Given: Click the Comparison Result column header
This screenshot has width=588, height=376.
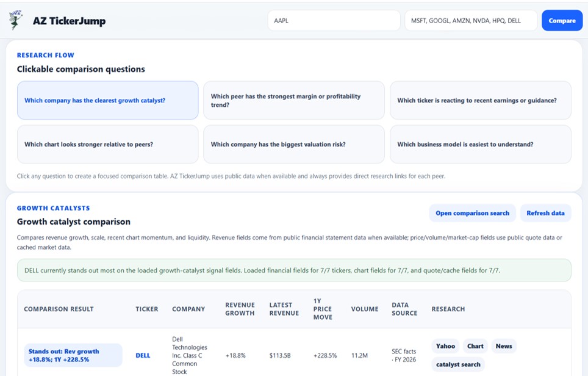Looking at the screenshot, I should pyautogui.click(x=59, y=309).
